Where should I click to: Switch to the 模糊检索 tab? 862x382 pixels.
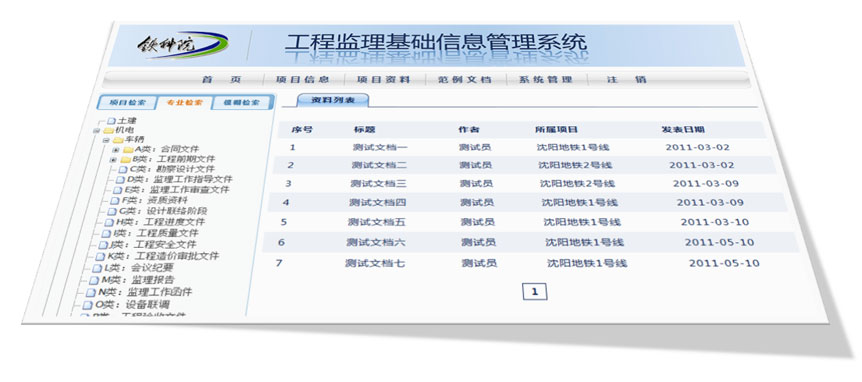coord(242,103)
